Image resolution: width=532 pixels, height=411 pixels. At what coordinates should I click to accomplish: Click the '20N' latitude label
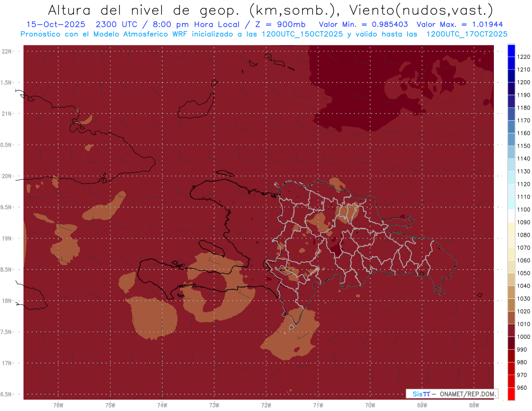(x=8, y=176)
